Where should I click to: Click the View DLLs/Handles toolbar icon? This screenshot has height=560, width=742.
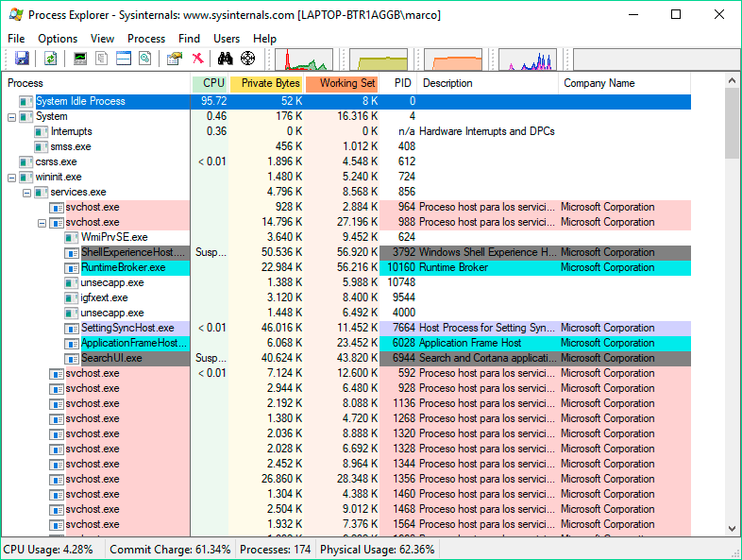pyautogui.click(x=145, y=59)
